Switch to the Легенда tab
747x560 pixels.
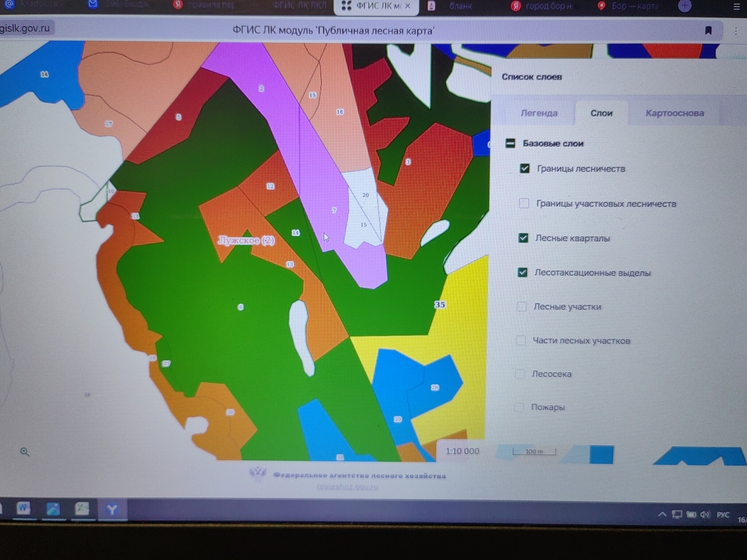539,113
